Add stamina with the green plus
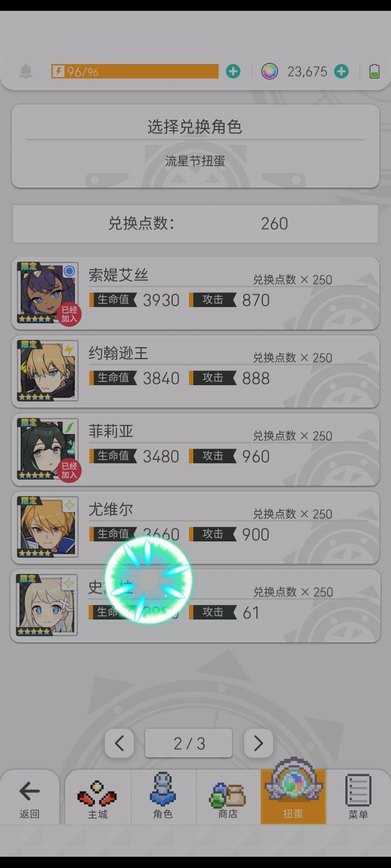This screenshot has height=868, width=391. point(233,71)
